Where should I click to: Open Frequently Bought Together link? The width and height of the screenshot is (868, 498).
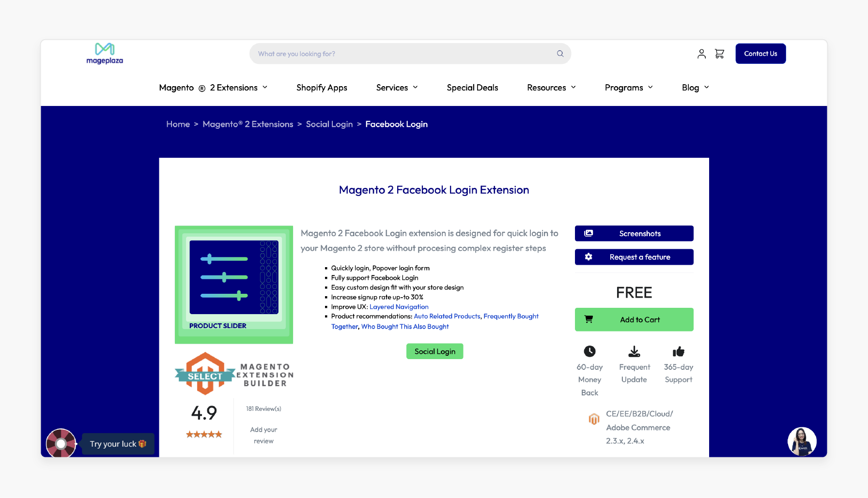tap(511, 316)
